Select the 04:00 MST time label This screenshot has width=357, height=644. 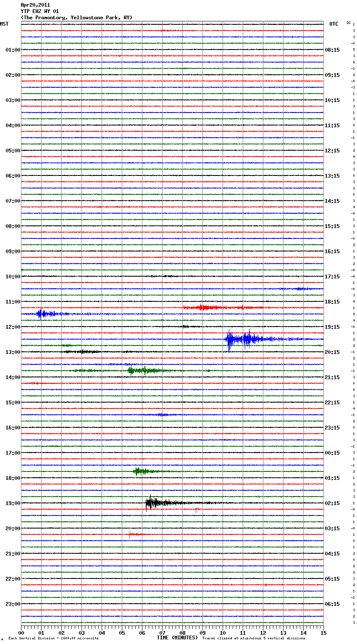pyautogui.click(x=13, y=126)
